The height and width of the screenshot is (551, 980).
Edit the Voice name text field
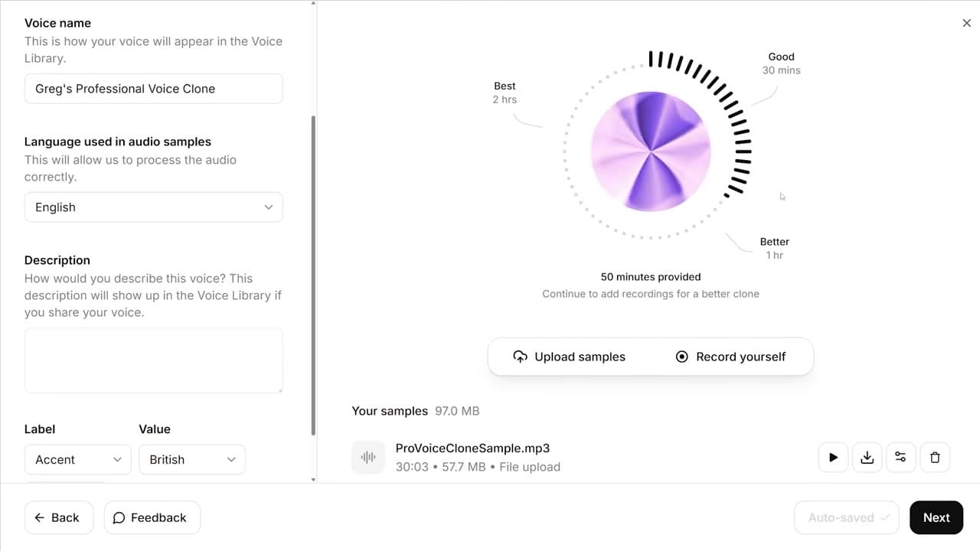pyautogui.click(x=153, y=89)
